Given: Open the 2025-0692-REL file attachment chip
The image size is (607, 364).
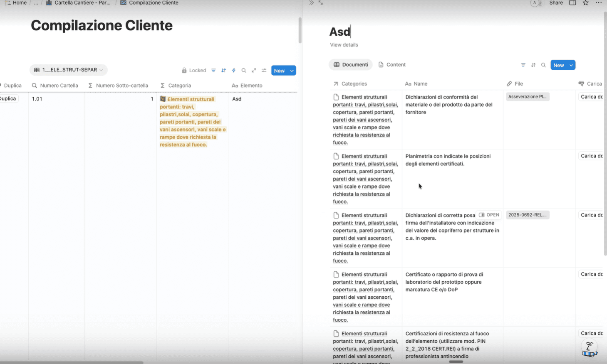Looking at the screenshot, I should pyautogui.click(x=528, y=215).
